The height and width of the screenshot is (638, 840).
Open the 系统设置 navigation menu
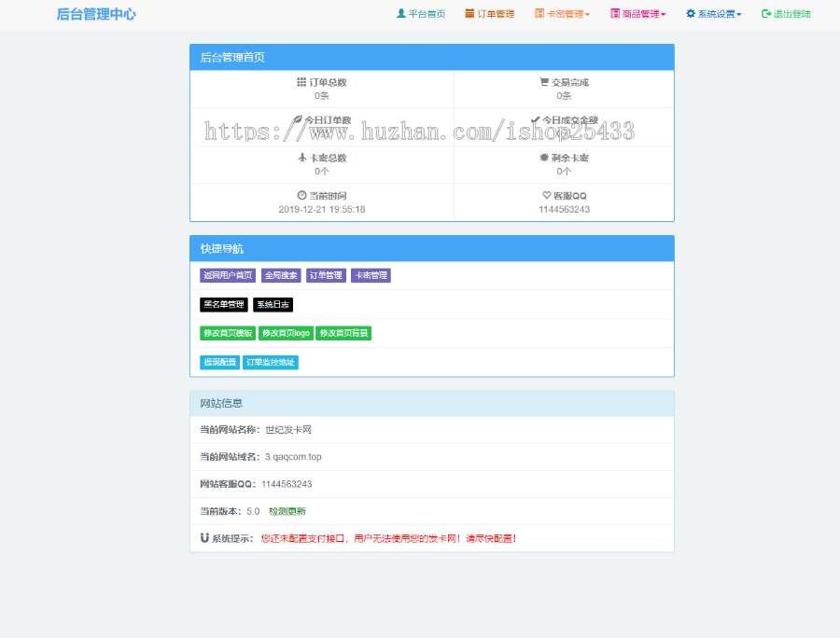[714, 14]
